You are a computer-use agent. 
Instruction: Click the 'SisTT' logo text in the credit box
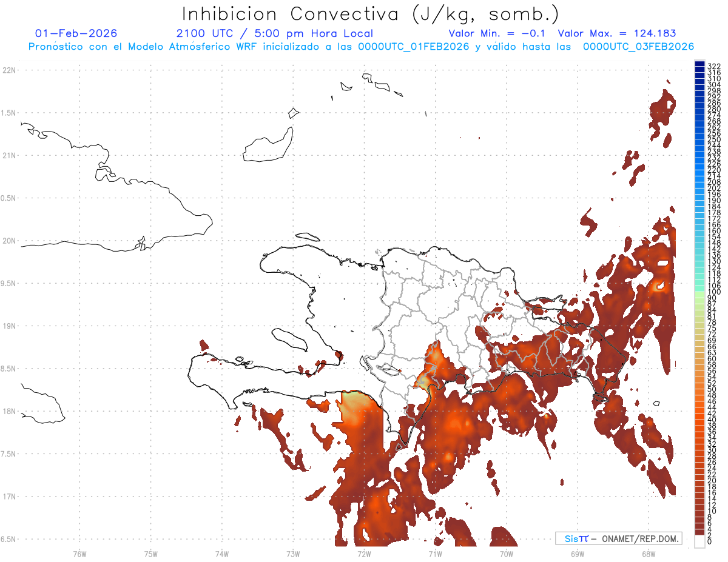(576, 538)
